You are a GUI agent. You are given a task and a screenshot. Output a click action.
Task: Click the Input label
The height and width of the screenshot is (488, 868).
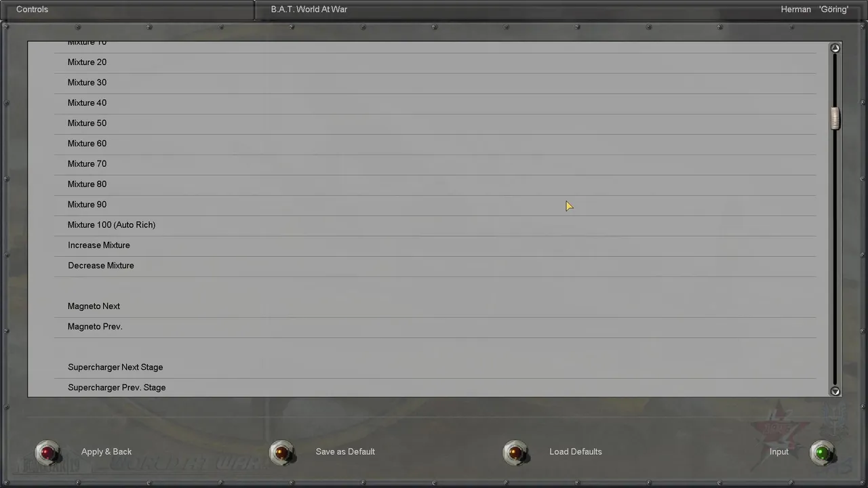click(x=779, y=452)
